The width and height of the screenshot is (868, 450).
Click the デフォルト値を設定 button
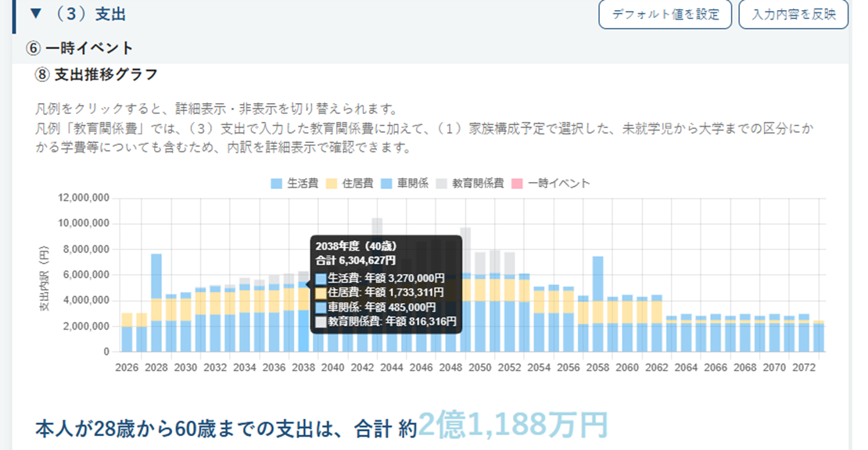pyautogui.click(x=665, y=14)
